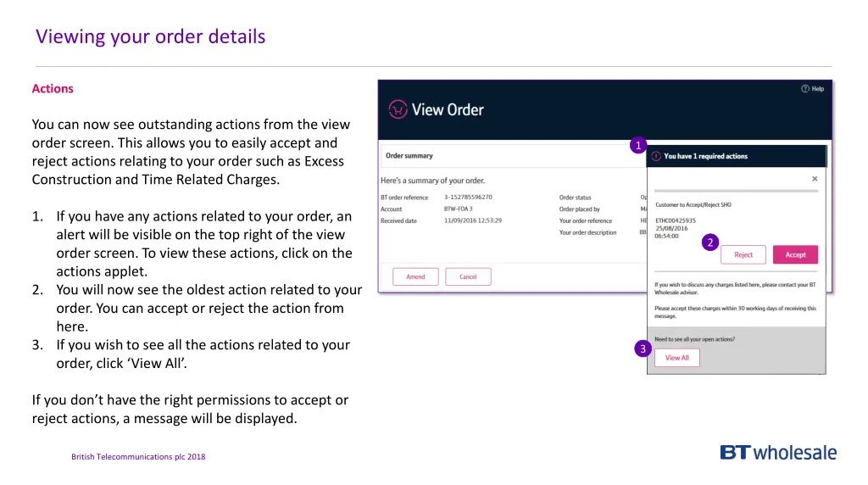Click the alert icon beside required actions
This screenshot has height=485, width=868.
tap(655, 156)
